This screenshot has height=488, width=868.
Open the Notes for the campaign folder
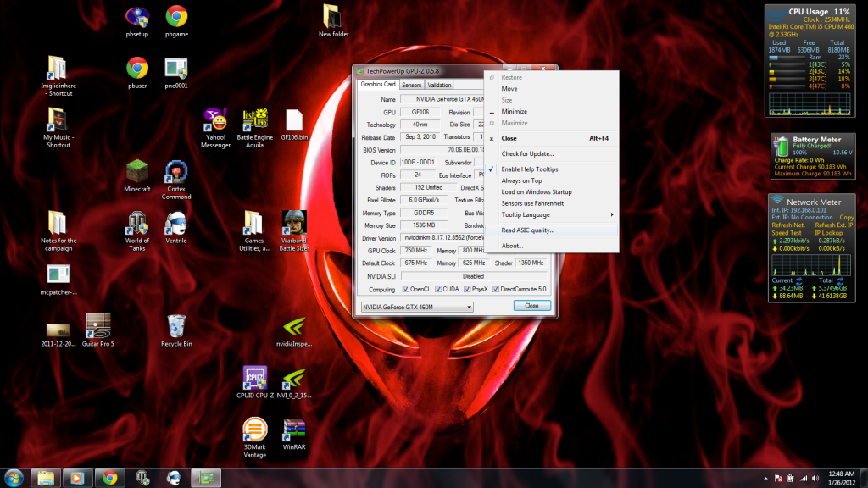58,232
